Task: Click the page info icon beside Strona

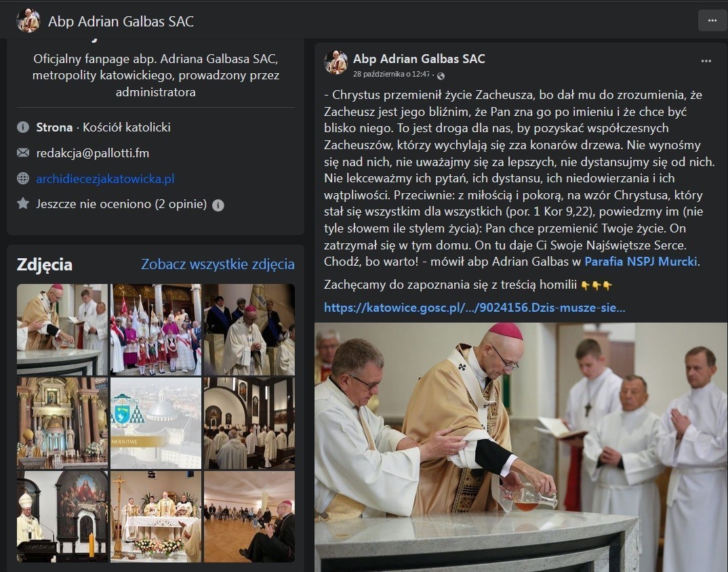Action: point(23,127)
